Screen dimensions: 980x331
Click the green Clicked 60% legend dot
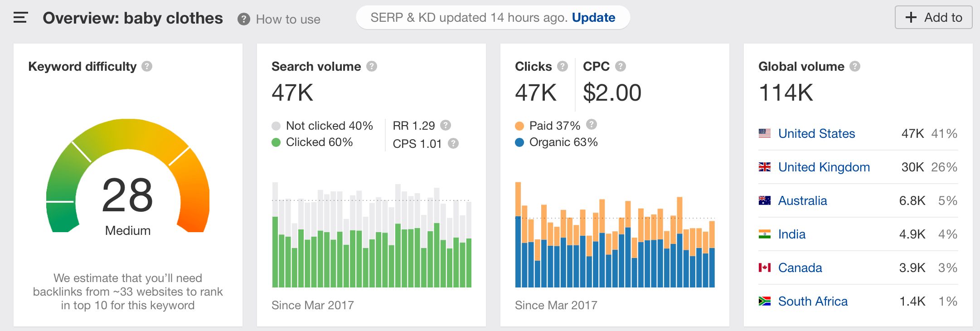tap(276, 142)
